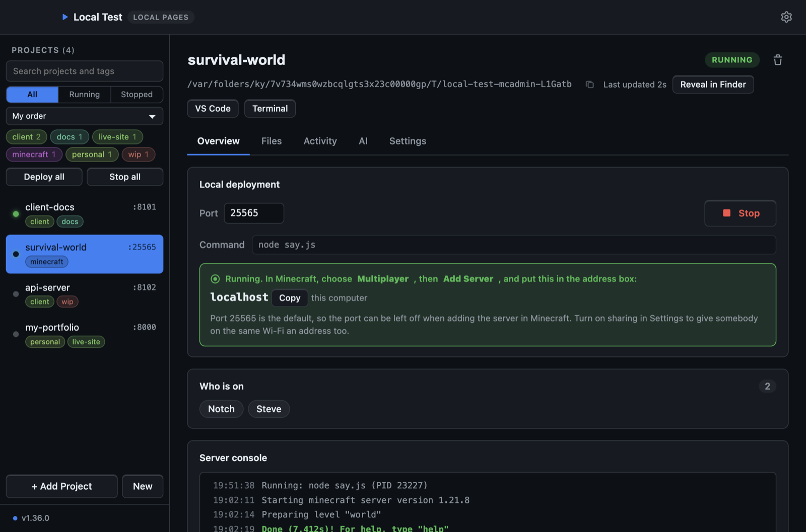Click status dot beside api-server

click(16, 294)
